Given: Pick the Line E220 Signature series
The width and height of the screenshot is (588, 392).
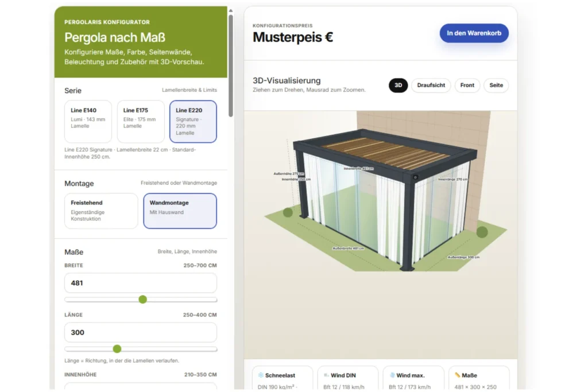Looking at the screenshot, I should click(193, 122).
